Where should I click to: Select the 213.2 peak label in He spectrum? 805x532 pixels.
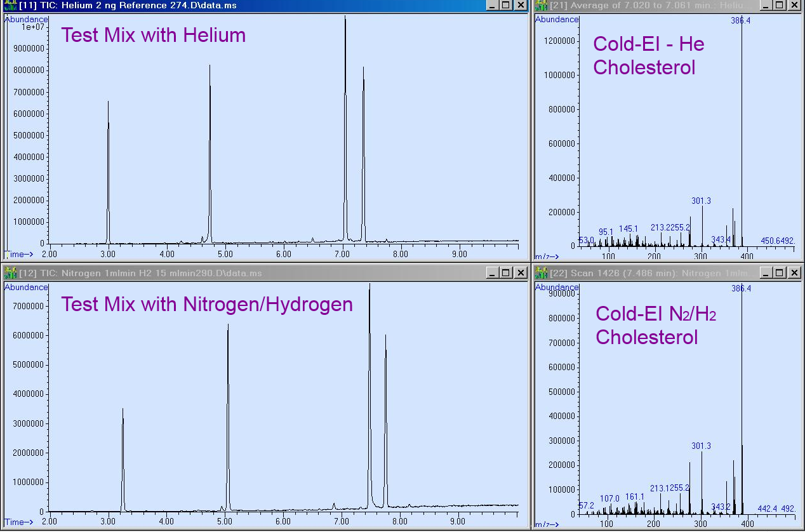pyautogui.click(x=660, y=226)
